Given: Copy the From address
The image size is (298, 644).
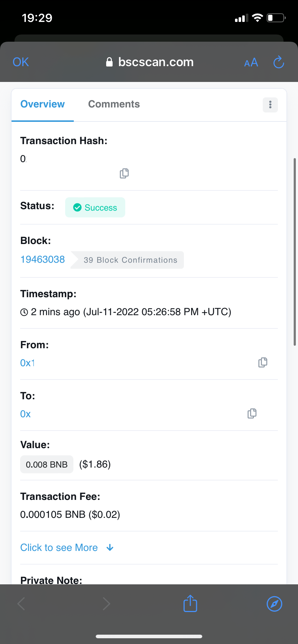Looking at the screenshot, I should click(x=263, y=363).
